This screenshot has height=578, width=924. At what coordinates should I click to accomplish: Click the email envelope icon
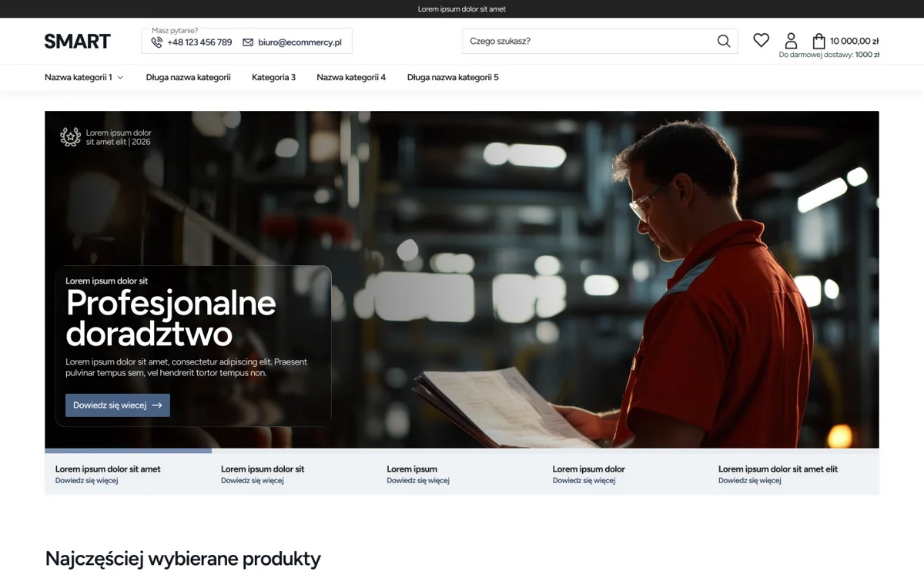248,42
